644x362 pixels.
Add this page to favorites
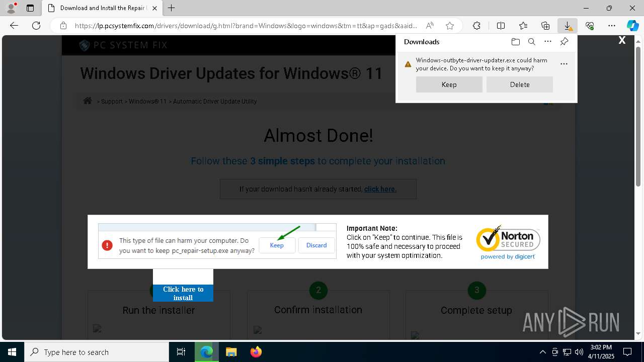point(450,26)
